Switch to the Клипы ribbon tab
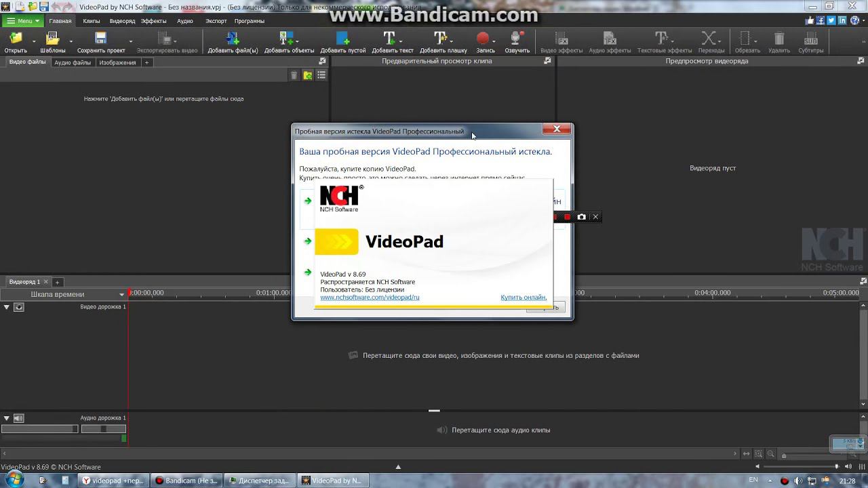The image size is (868, 488). pos(92,21)
